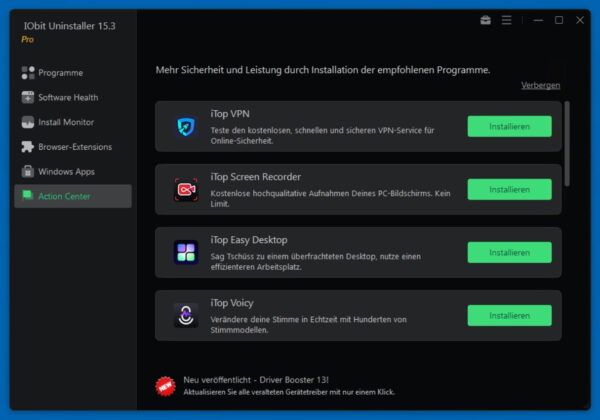This screenshot has height=420, width=600.
Task: Install iTop Easy Desktop
Action: tap(509, 252)
